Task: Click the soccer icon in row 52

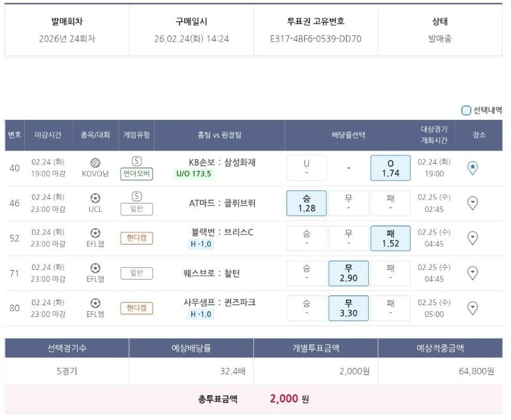Action: coord(96,232)
